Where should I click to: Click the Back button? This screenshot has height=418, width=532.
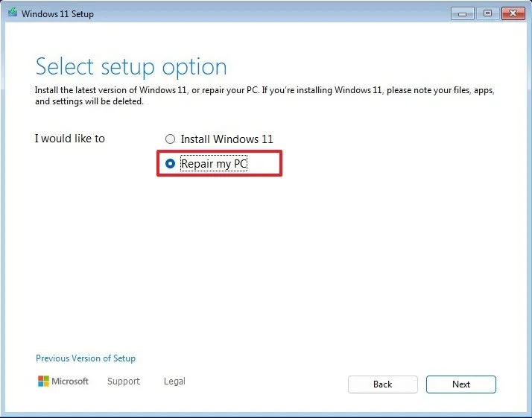click(383, 384)
